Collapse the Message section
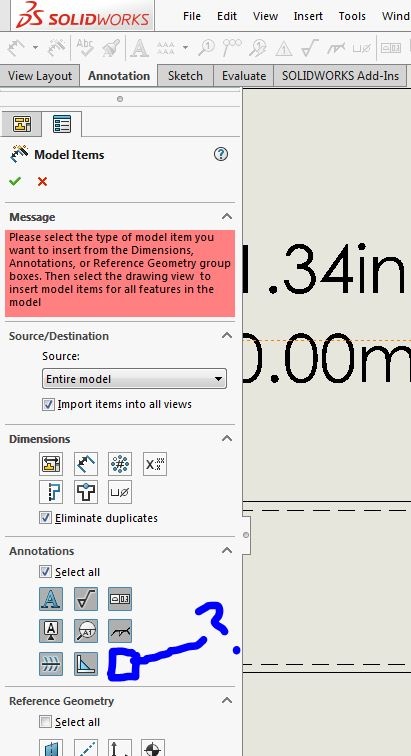The height and width of the screenshot is (756, 411). tap(226, 216)
